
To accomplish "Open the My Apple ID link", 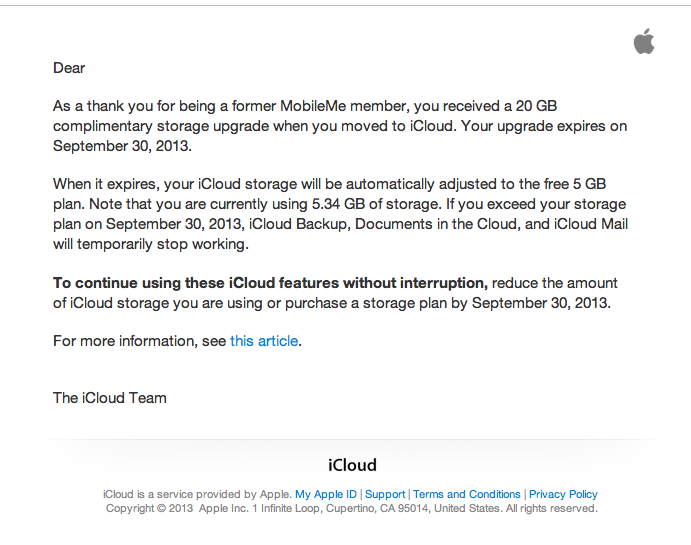I will pyautogui.click(x=326, y=494).
